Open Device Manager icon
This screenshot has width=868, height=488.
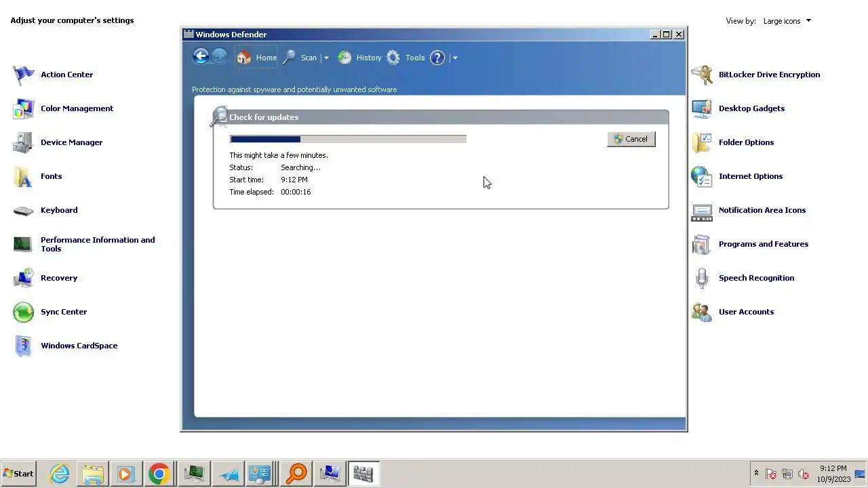click(24, 142)
